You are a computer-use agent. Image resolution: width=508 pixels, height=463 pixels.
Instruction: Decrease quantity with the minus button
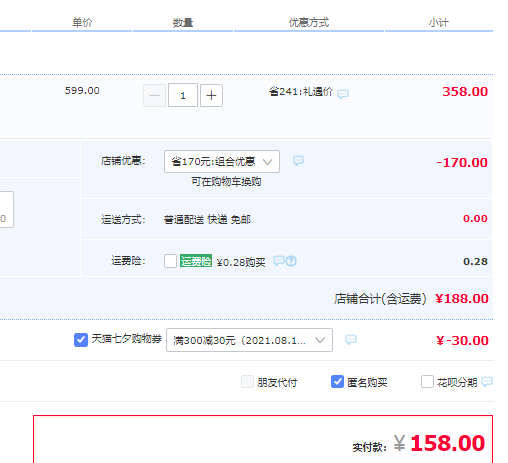coord(154,95)
